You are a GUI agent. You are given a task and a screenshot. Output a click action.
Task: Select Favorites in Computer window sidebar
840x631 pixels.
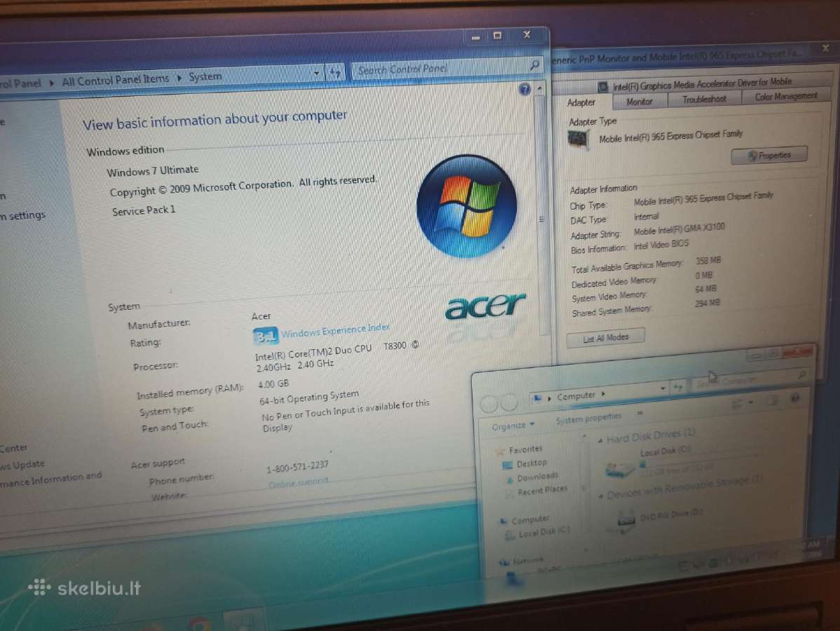[525, 449]
